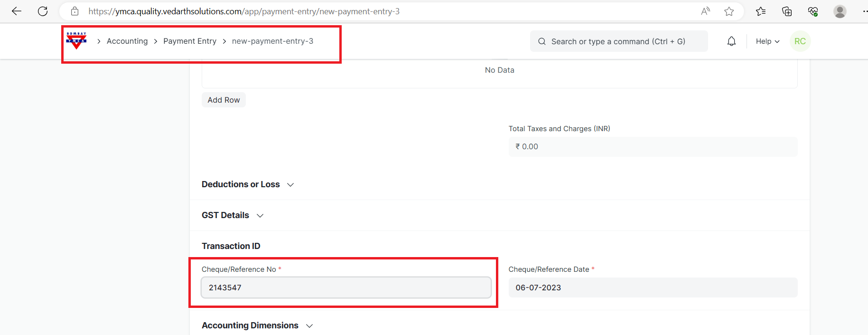Go to Accounting breadcrumb
Image resolution: width=868 pixels, height=335 pixels.
[127, 41]
